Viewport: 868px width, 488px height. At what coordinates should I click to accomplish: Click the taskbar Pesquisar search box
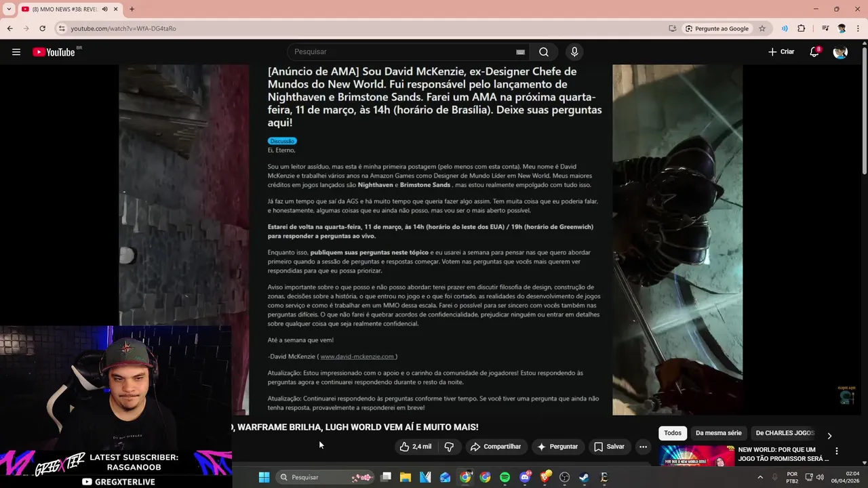[325, 477]
